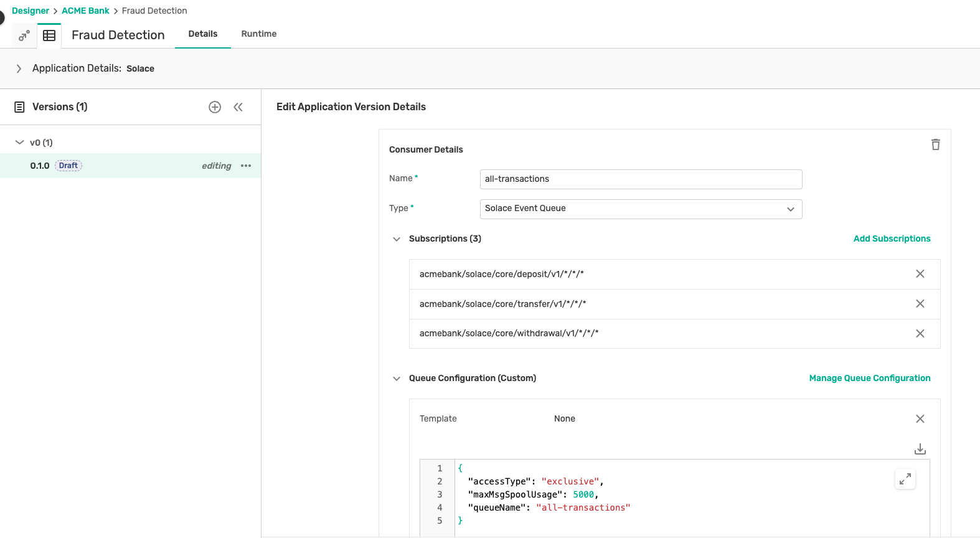Collapse the Queue Configuration section
Viewport: 980px width, 538px height.
pos(397,379)
